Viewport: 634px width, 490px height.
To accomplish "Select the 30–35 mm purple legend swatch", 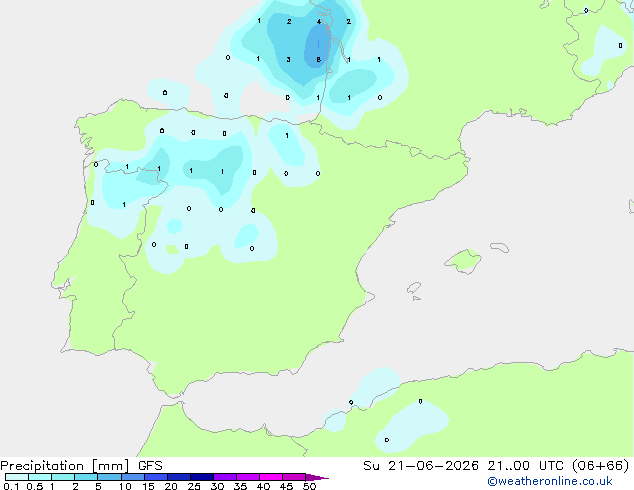I will (x=225, y=477).
